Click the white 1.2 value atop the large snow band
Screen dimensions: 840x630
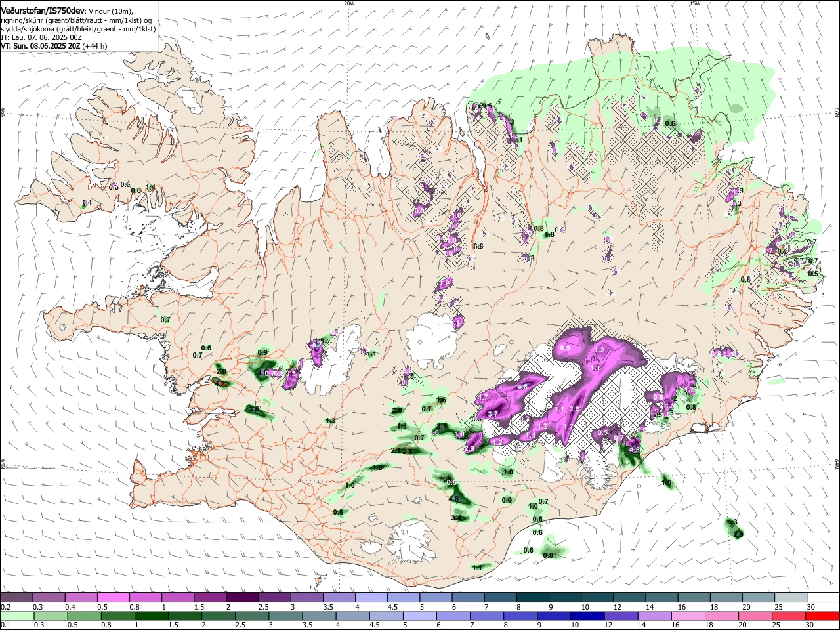(x=598, y=350)
